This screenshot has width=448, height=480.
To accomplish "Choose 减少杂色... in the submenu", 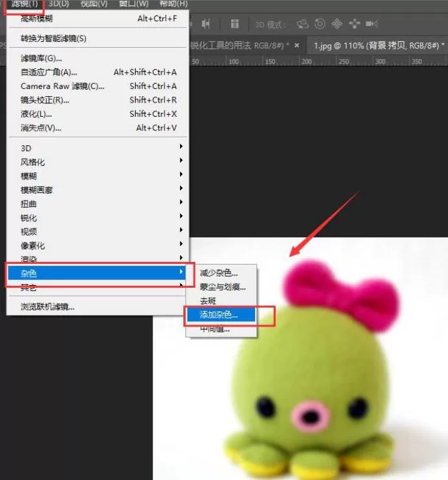I will coord(221,273).
